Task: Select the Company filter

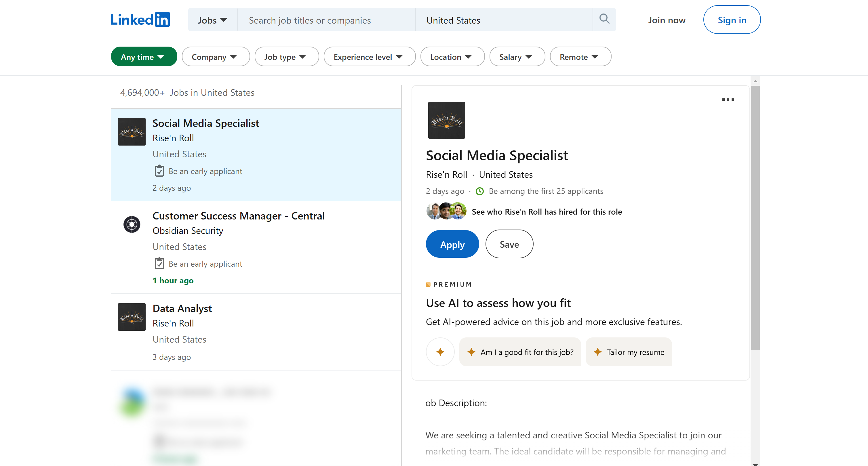Action: [216, 56]
